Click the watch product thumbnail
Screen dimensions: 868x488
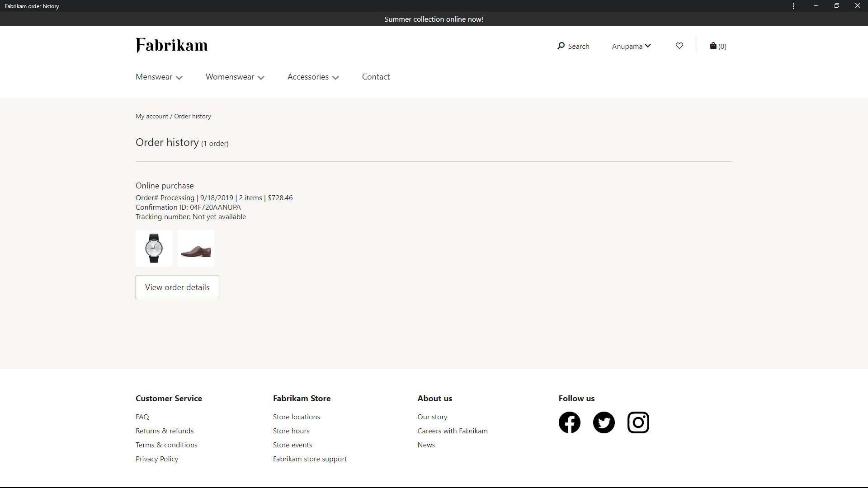(154, 248)
